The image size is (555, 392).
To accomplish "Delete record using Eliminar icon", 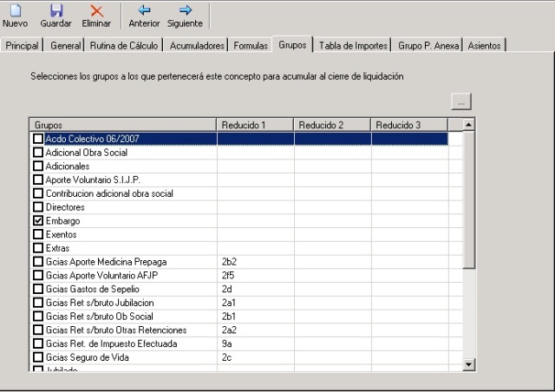I will (96, 10).
